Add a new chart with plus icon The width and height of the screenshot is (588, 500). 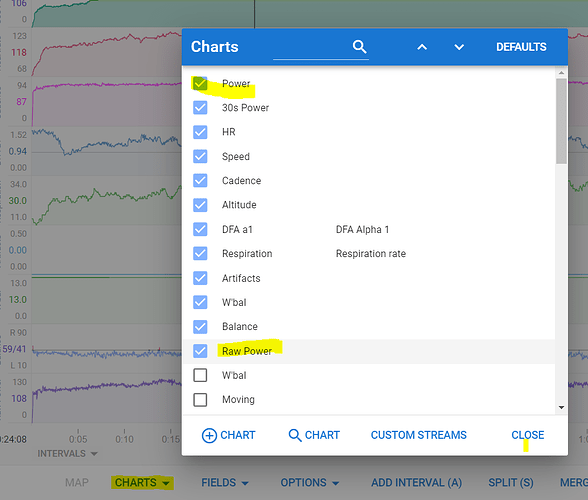point(228,435)
